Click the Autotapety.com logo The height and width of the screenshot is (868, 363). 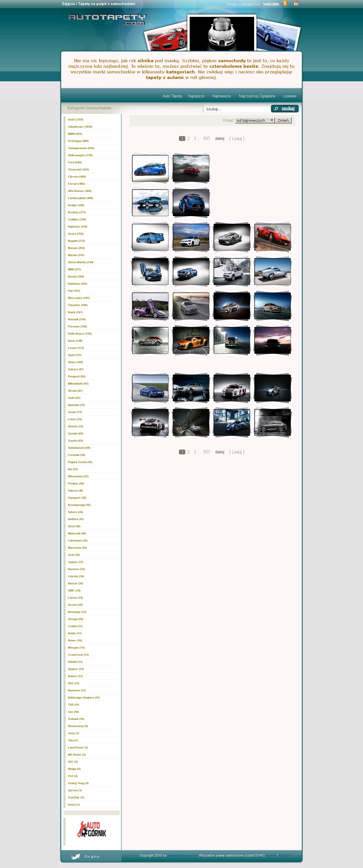click(x=107, y=19)
